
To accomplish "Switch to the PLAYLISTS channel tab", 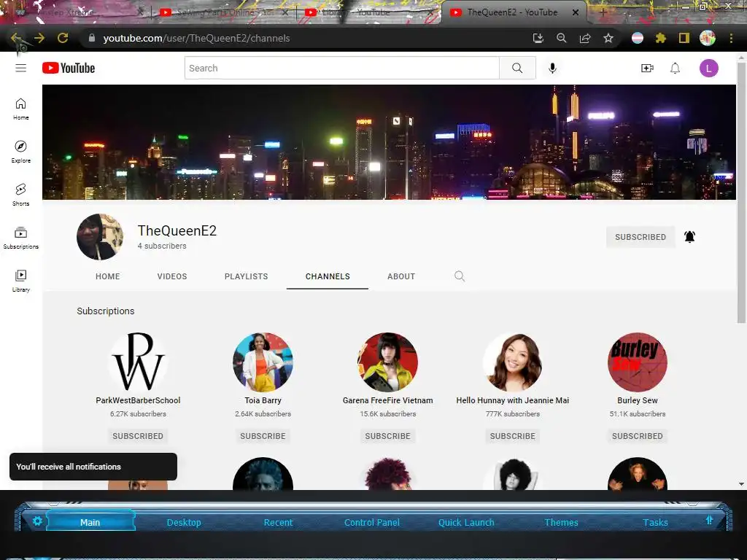I will point(247,276).
